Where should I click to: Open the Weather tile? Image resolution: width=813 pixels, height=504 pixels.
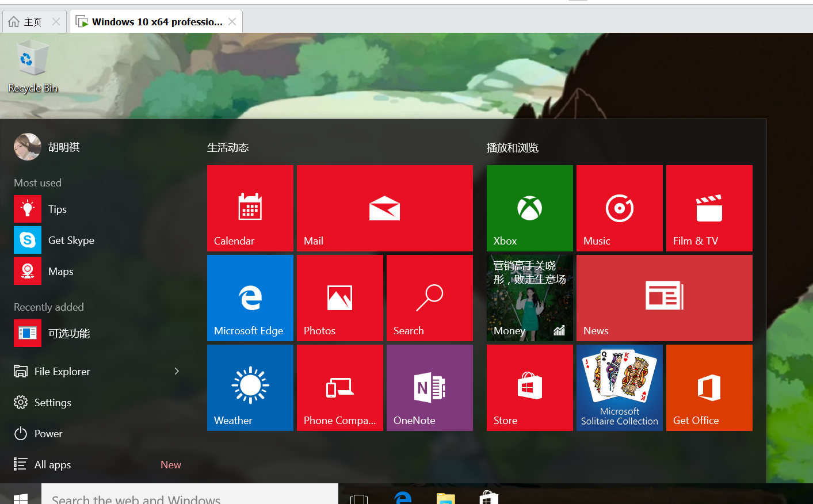click(x=250, y=388)
